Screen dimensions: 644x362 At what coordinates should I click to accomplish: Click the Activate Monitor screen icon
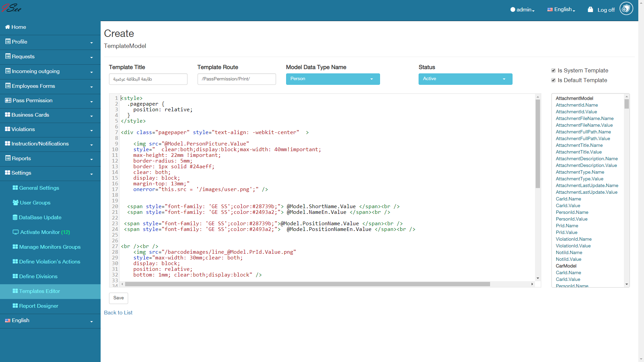(16, 232)
